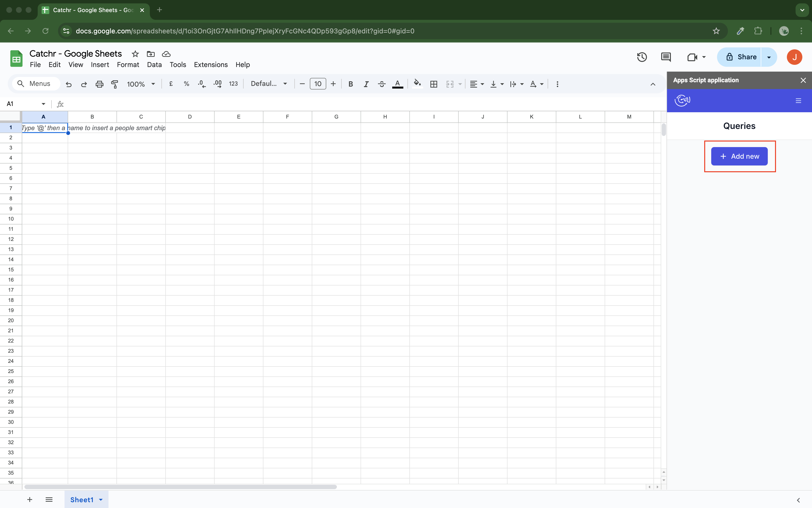Viewport: 812px width, 508px height.
Task: Open the Sheet1 tab options arrow
Action: (x=101, y=500)
